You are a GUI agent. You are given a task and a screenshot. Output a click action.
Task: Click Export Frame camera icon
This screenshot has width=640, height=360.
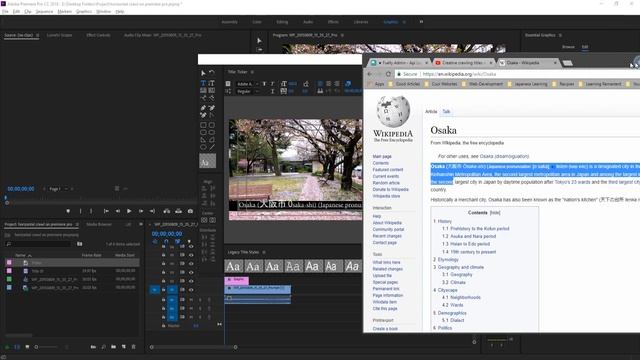(190, 211)
